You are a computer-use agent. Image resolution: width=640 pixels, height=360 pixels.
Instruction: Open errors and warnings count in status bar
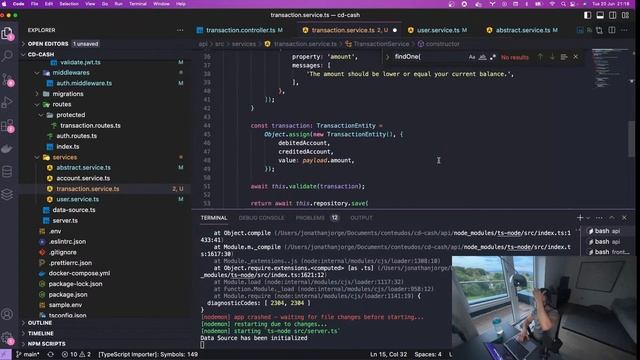[76, 354]
